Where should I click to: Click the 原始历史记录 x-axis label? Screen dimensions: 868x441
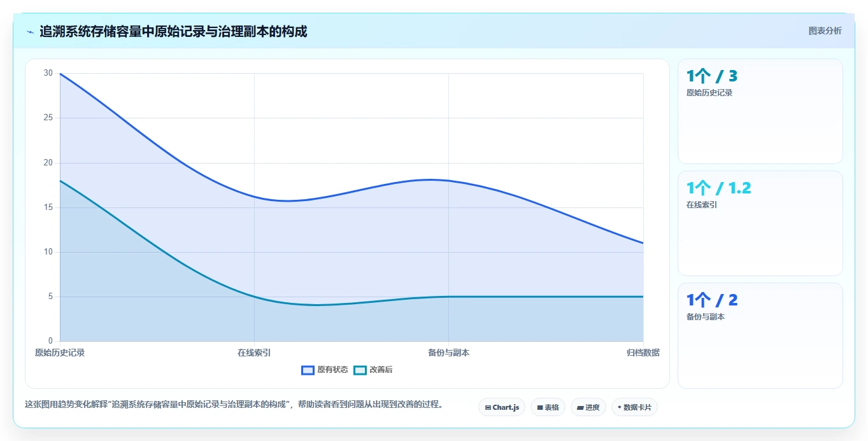(x=60, y=353)
